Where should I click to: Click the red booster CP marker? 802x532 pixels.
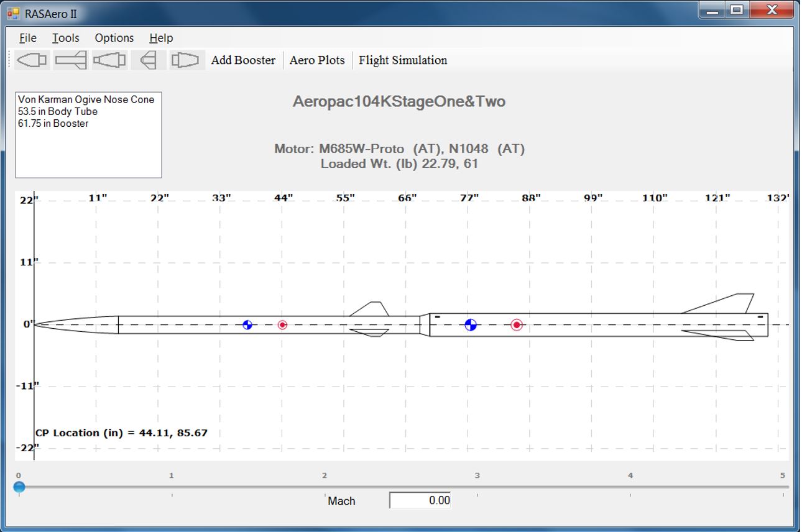[x=517, y=324]
